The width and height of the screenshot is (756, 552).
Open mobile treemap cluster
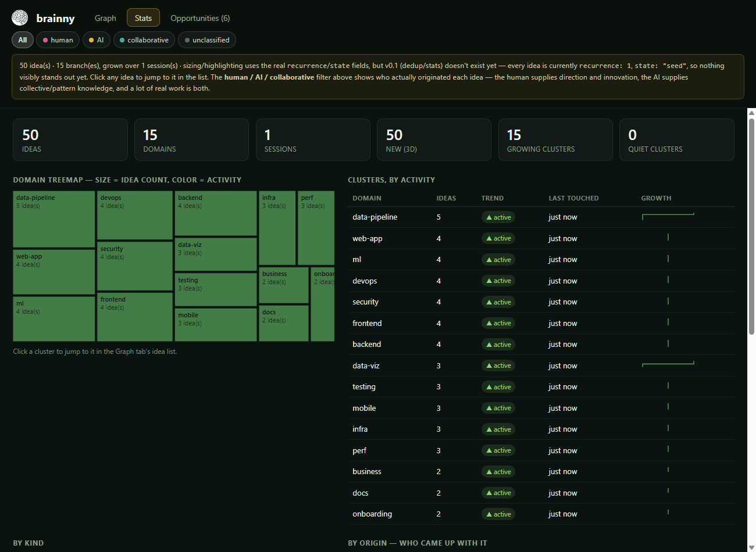pos(216,324)
